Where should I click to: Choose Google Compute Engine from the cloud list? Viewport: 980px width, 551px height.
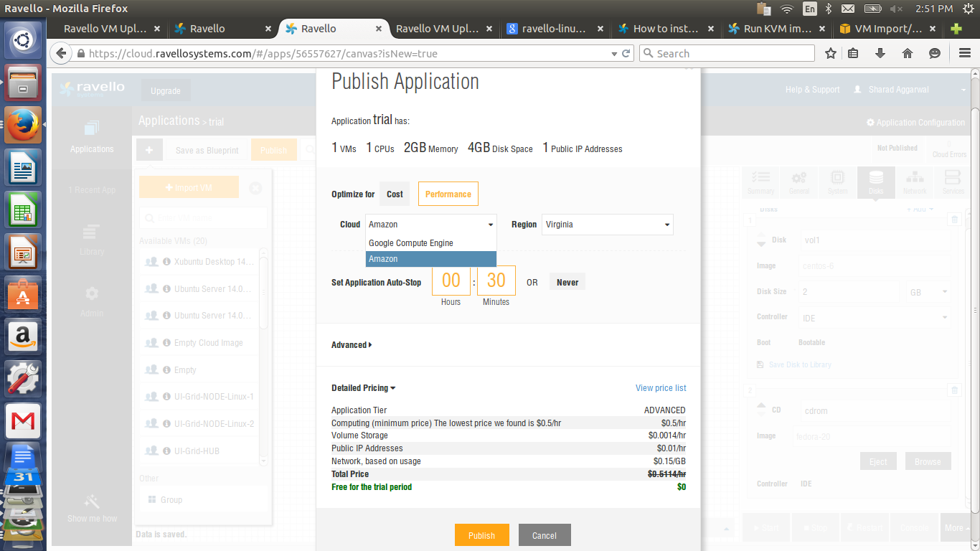pyautogui.click(x=411, y=243)
